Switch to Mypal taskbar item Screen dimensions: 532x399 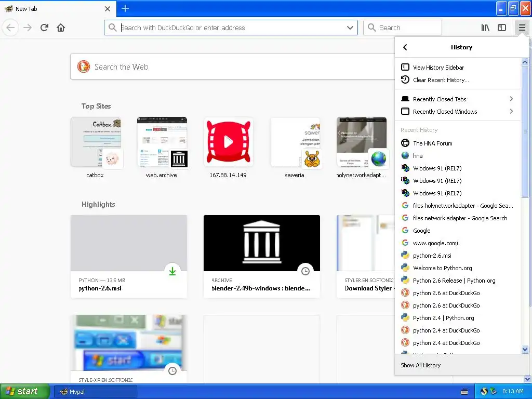click(x=96, y=392)
